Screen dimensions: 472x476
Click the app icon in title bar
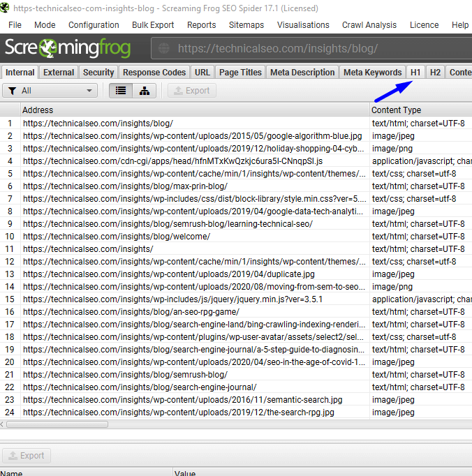coord(6,8)
